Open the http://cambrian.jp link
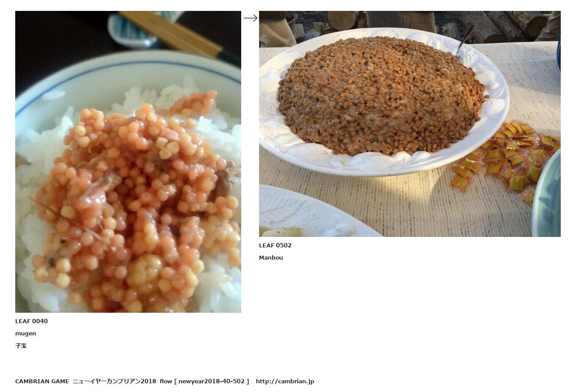 [x=285, y=381]
